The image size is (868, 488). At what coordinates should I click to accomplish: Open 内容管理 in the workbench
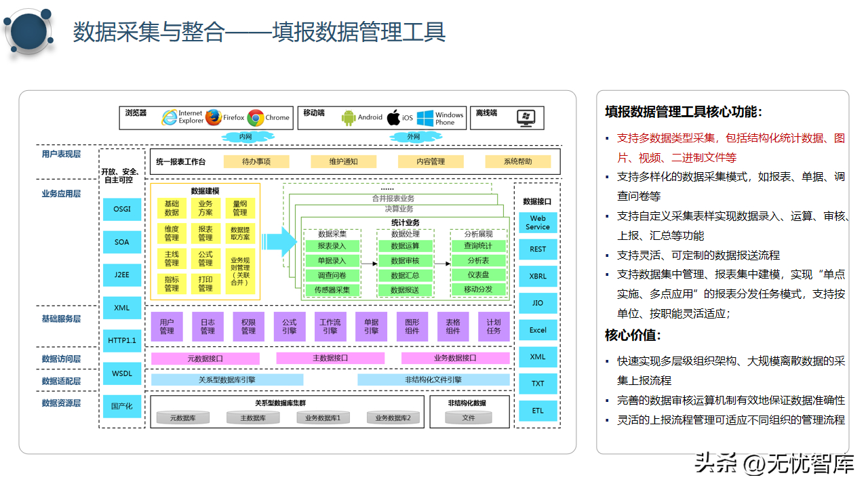(x=431, y=161)
